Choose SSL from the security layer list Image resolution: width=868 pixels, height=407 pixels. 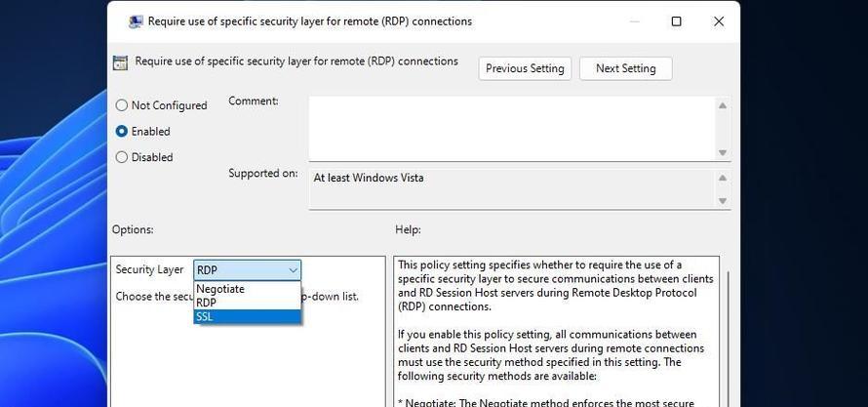[x=205, y=316]
